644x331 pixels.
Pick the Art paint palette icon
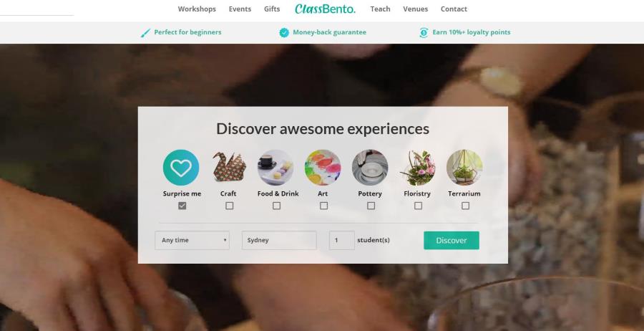click(x=323, y=168)
